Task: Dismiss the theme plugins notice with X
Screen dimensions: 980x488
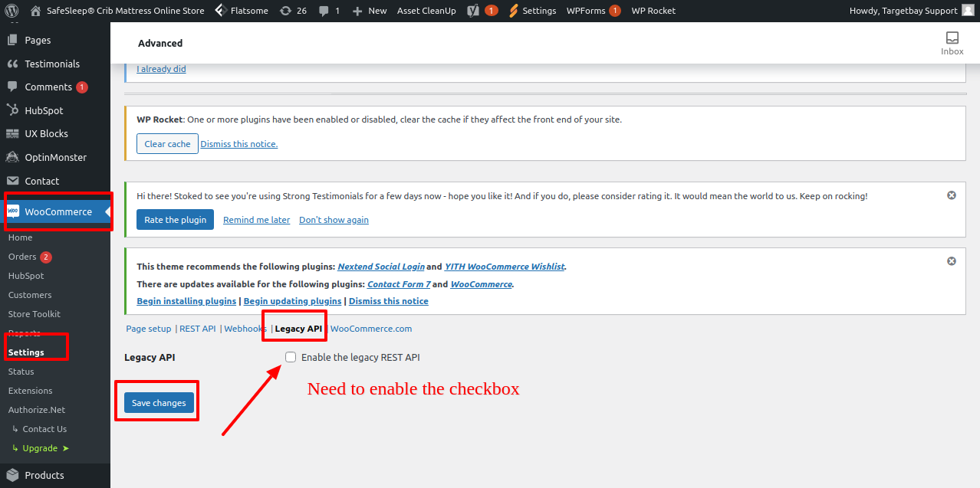Action: (952, 261)
